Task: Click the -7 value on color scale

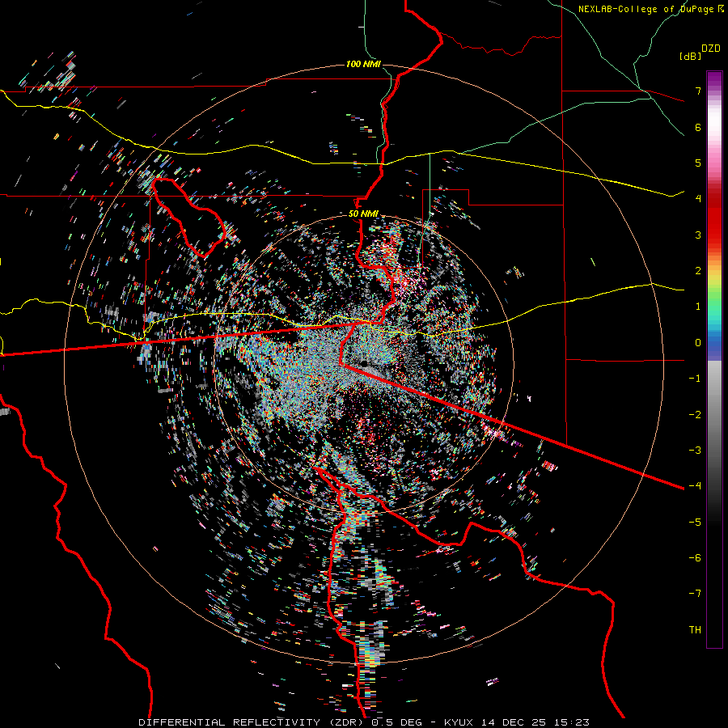Action: 695,594
